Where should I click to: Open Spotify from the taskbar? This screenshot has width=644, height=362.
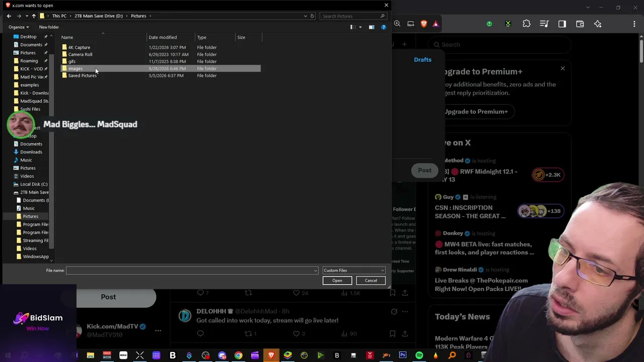tap(419, 355)
